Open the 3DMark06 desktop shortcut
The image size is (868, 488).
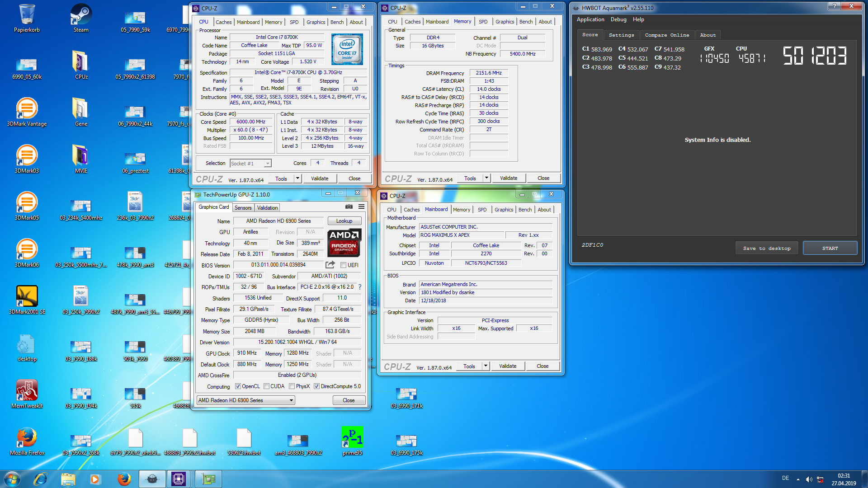(x=27, y=253)
